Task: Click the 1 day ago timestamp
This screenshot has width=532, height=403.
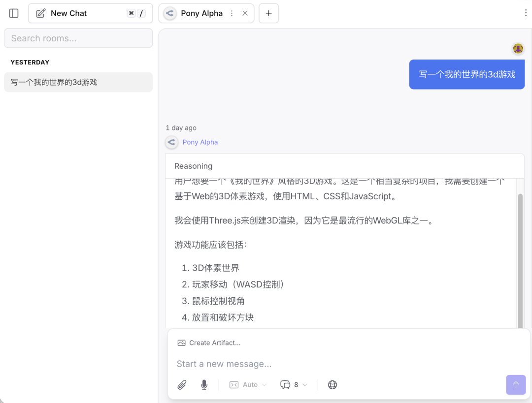Action: [x=181, y=128]
